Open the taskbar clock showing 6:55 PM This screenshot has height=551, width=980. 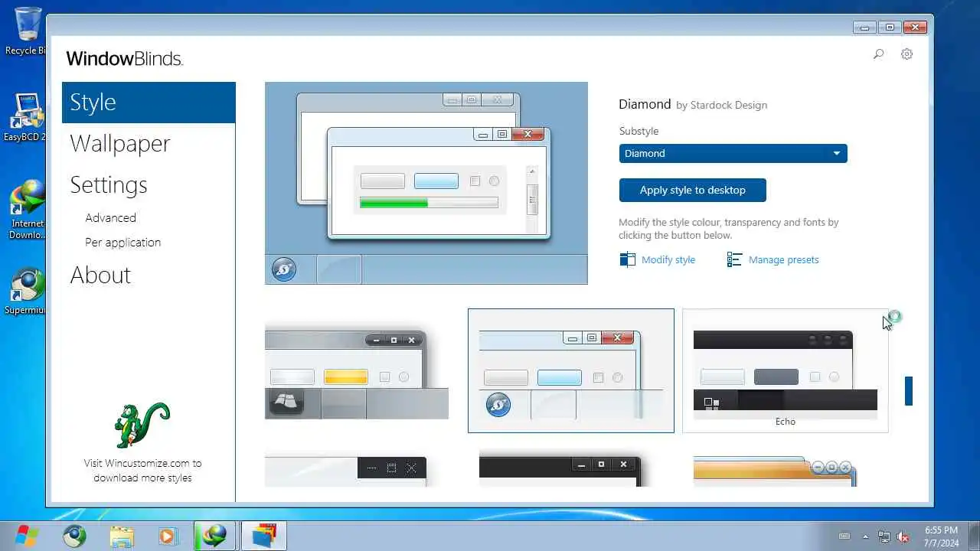(941, 536)
